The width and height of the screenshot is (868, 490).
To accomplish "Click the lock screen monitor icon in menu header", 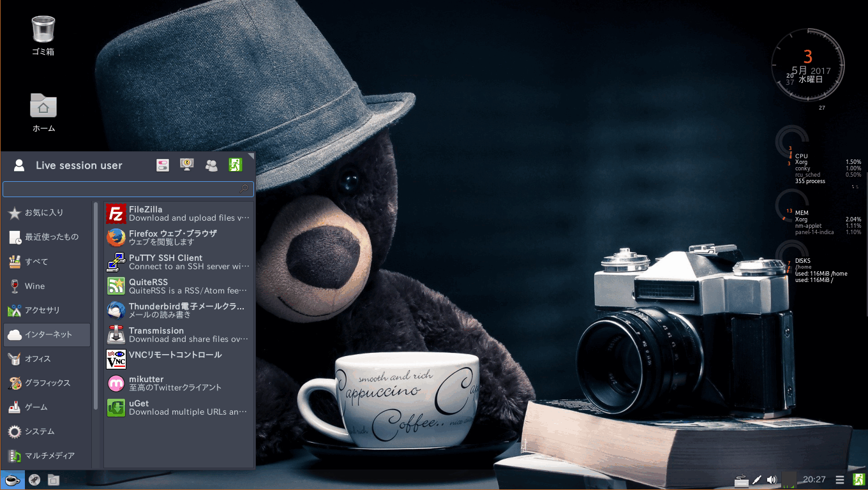I will tap(187, 165).
